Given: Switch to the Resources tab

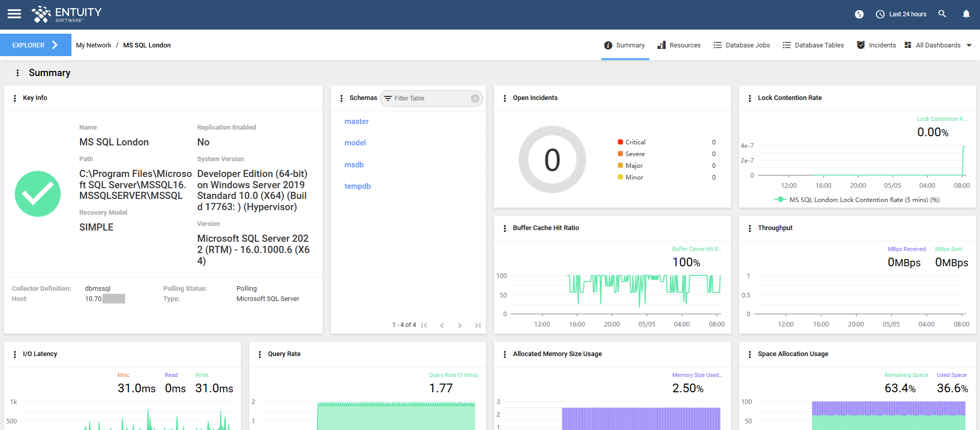Looking at the screenshot, I should point(679,45).
